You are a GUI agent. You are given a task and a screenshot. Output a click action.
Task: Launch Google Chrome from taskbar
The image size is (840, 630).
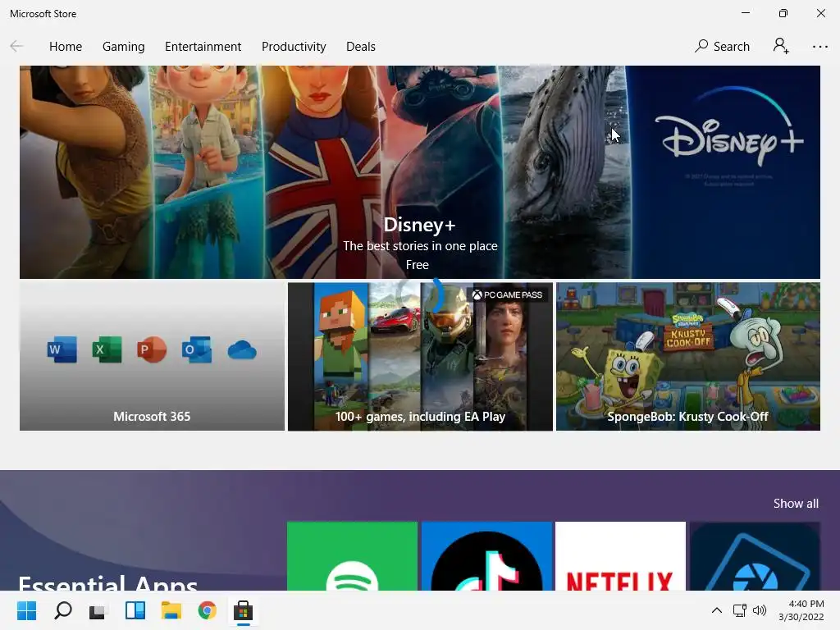pos(207,610)
